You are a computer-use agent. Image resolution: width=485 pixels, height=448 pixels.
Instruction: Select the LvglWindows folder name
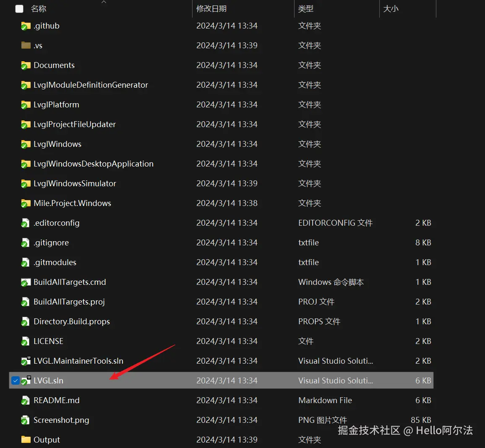(x=57, y=144)
